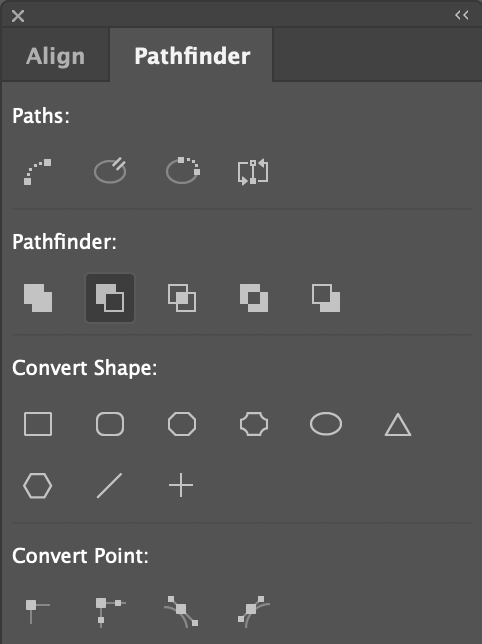Convert shape to Line
Viewport: 482px width, 644px height.
[x=109, y=485]
